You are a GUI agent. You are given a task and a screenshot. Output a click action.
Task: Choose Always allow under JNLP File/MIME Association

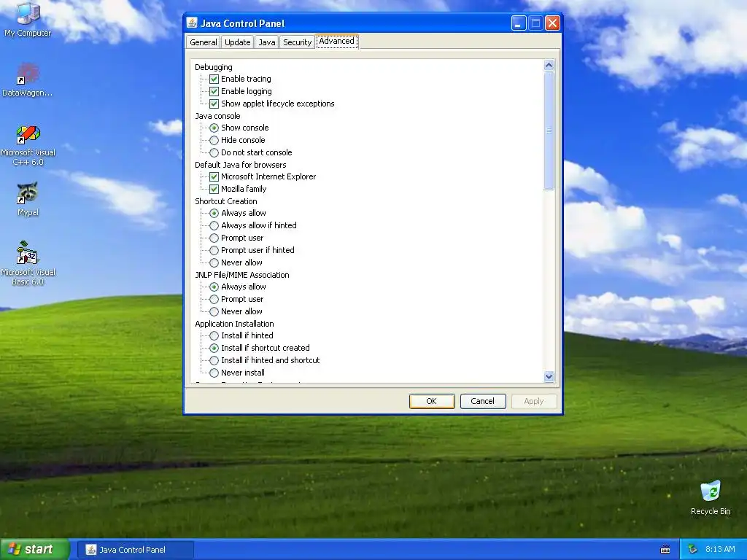click(x=214, y=287)
